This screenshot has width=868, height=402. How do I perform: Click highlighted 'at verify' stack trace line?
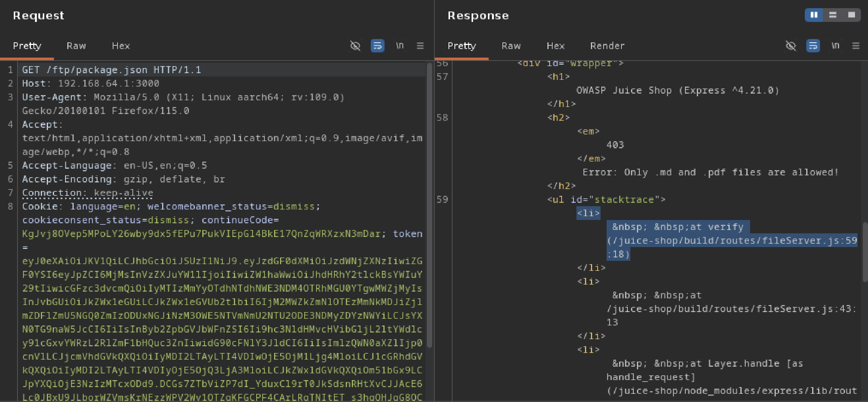tap(732, 240)
